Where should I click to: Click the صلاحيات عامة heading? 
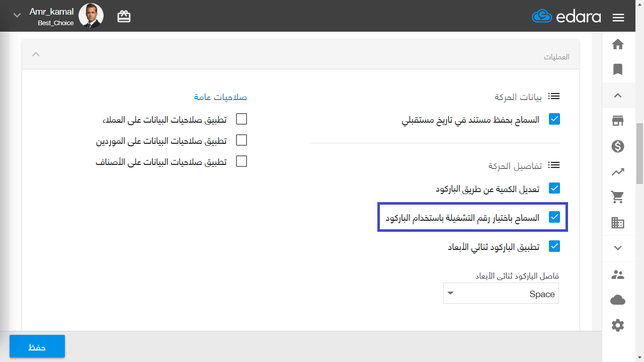pos(220,97)
